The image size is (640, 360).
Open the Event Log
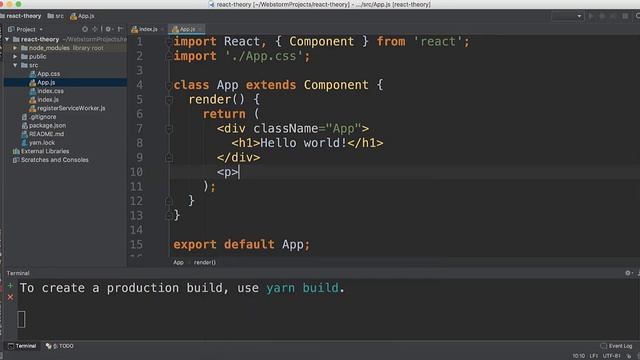[x=617, y=346]
